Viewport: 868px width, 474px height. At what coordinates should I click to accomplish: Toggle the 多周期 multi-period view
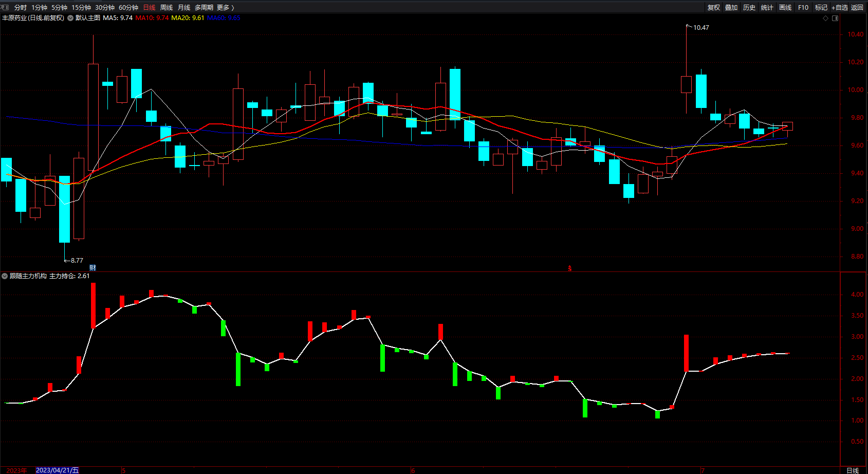(204, 7)
